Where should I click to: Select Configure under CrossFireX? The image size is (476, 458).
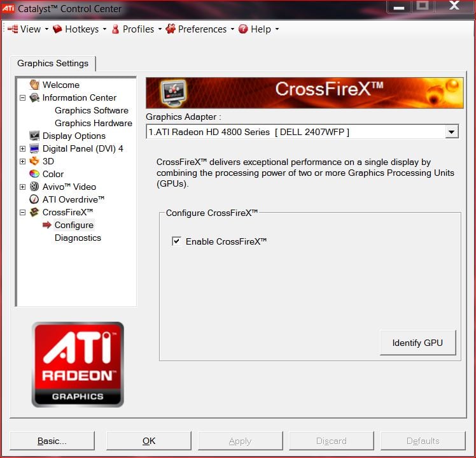click(74, 225)
